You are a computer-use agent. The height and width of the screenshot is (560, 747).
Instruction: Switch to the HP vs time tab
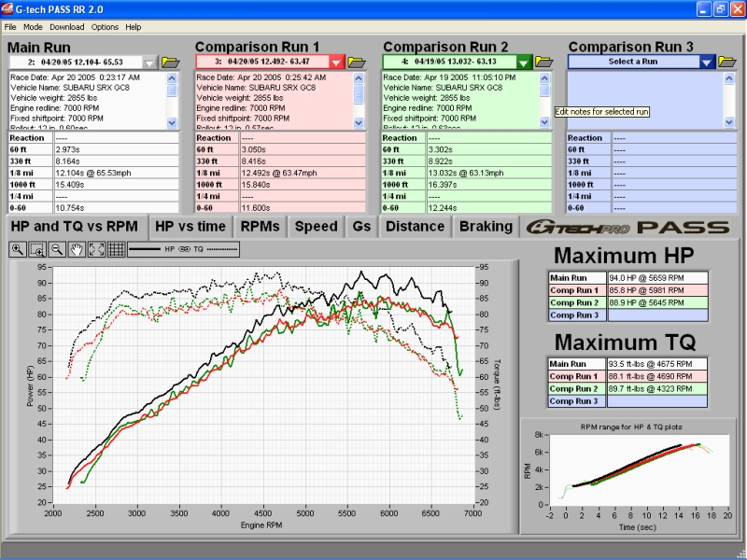click(190, 226)
